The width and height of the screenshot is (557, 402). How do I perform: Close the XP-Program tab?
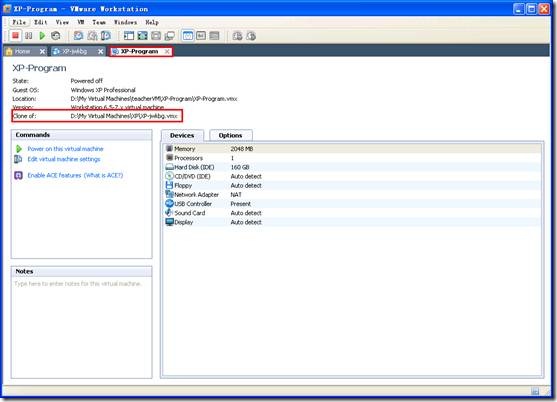(167, 51)
